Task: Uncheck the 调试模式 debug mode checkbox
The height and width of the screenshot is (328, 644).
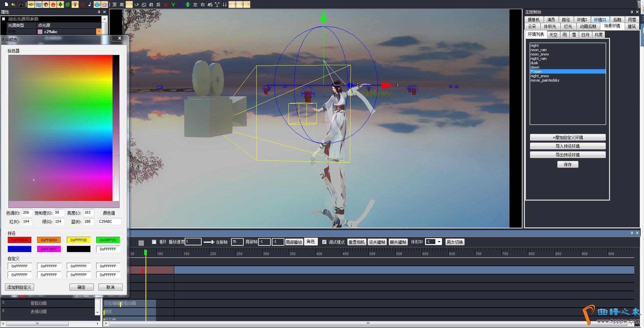Action: [x=324, y=242]
